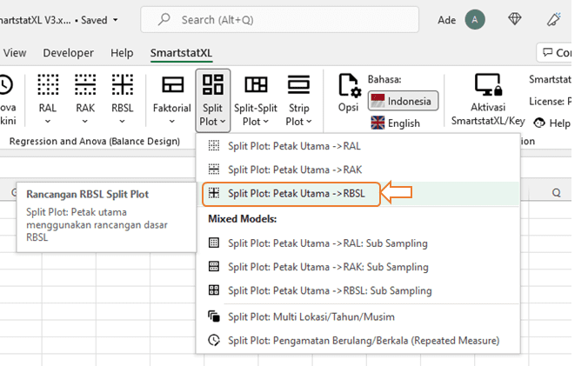Click the Repeated Measure clock icon
This screenshot has height=366, width=588.
[214, 340]
